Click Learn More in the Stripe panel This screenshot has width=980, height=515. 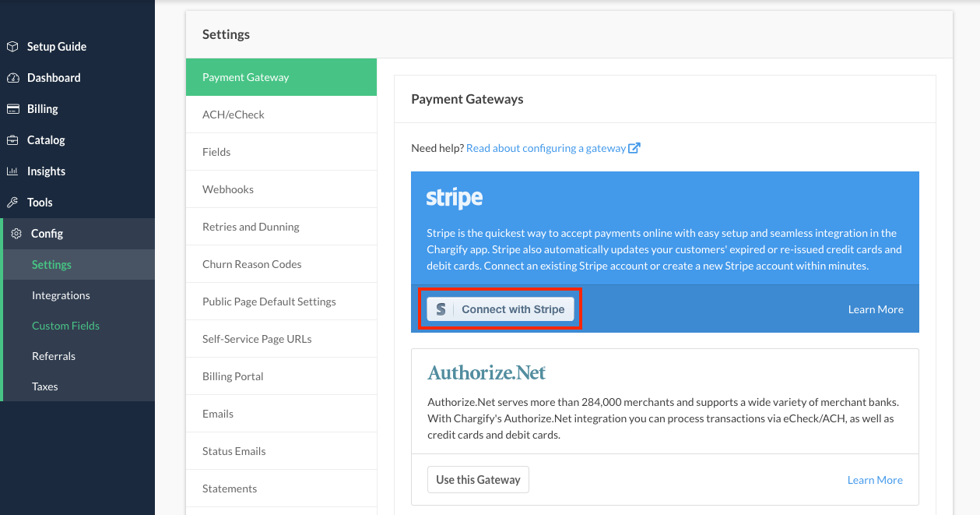(x=876, y=309)
